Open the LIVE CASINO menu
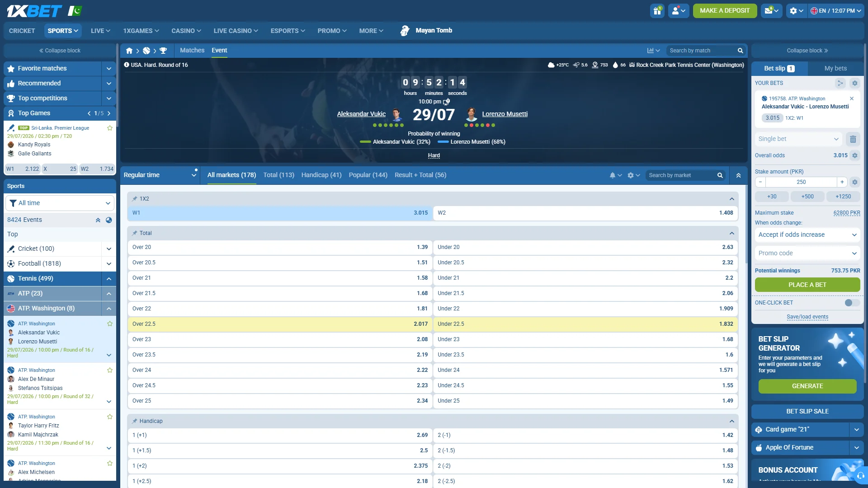Screen dimensions: 868x488 236,31
